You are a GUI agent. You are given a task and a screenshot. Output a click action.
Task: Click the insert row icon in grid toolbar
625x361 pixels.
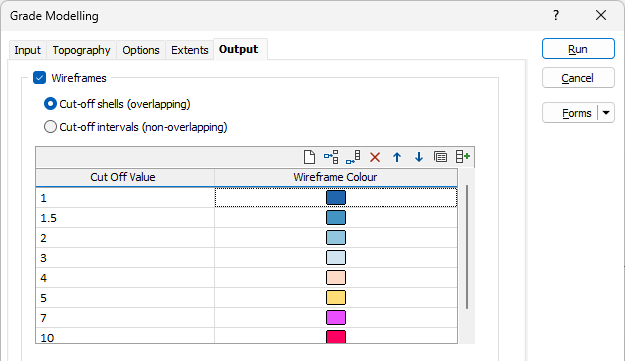tap(331, 157)
